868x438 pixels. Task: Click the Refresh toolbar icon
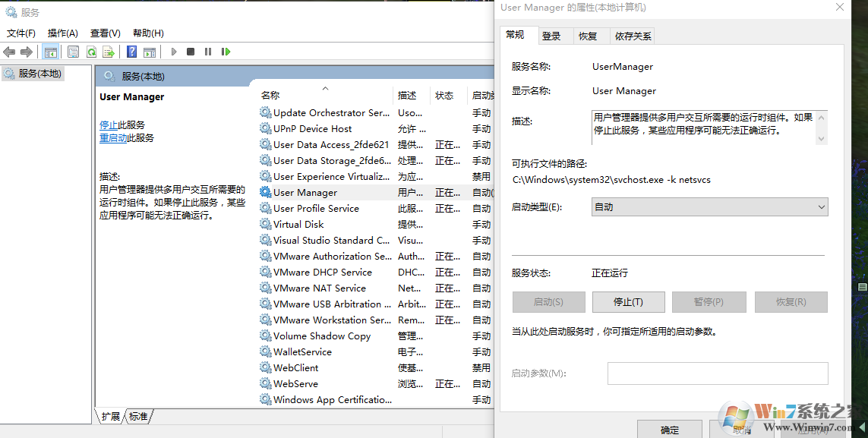coord(91,52)
